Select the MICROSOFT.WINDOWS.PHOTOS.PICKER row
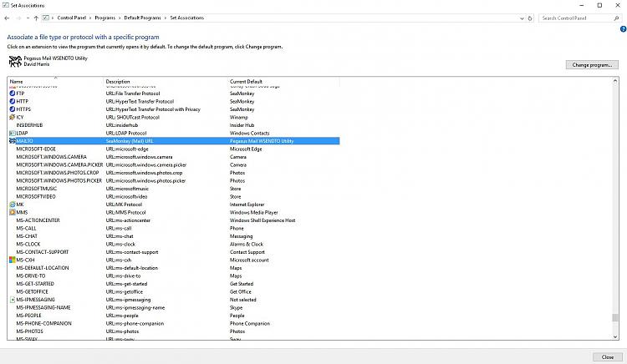 click(174, 181)
